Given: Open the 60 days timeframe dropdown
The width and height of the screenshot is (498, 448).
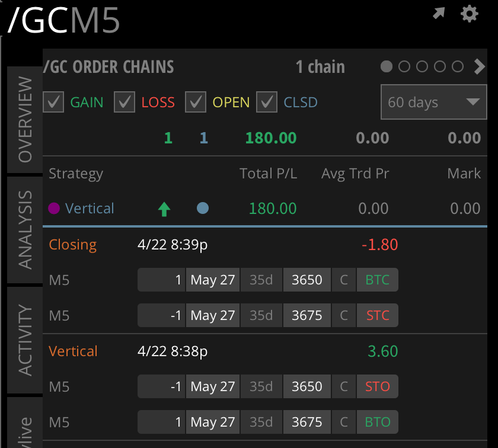Looking at the screenshot, I should click(433, 102).
